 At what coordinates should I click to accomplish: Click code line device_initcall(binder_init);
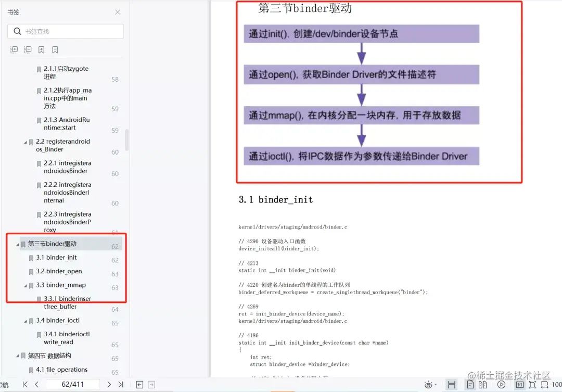[x=278, y=248]
